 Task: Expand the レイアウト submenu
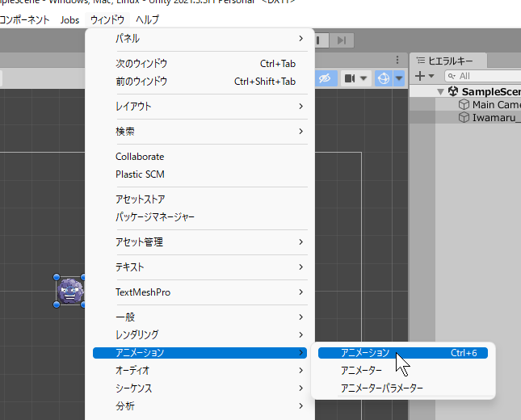[200, 107]
